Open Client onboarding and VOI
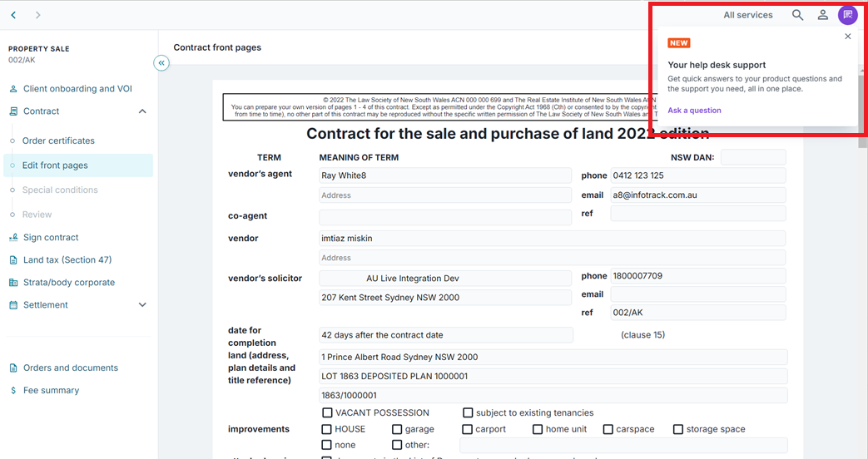This screenshot has height=459, width=868. pos(77,89)
